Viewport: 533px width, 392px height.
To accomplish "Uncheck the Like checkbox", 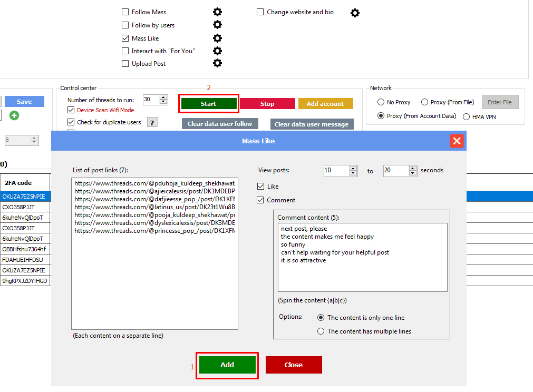I will tap(260, 187).
